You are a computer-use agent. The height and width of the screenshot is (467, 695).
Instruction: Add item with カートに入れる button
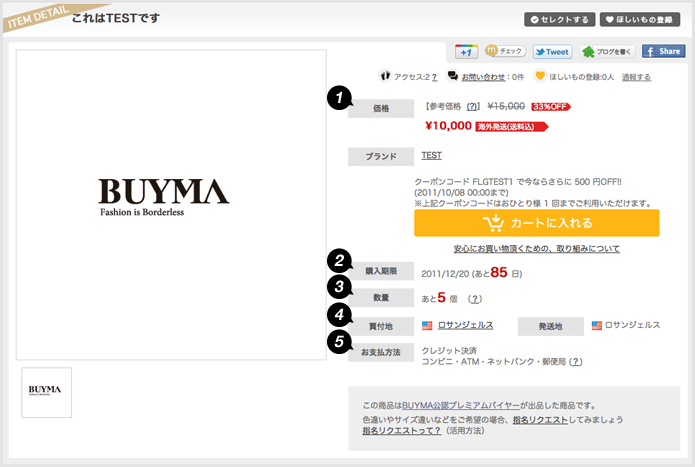(x=536, y=223)
